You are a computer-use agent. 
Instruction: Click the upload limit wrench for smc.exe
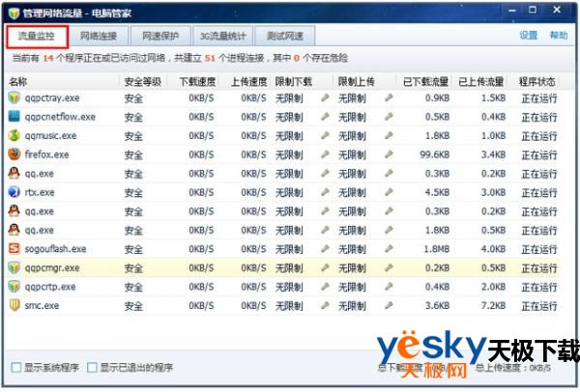pos(389,305)
